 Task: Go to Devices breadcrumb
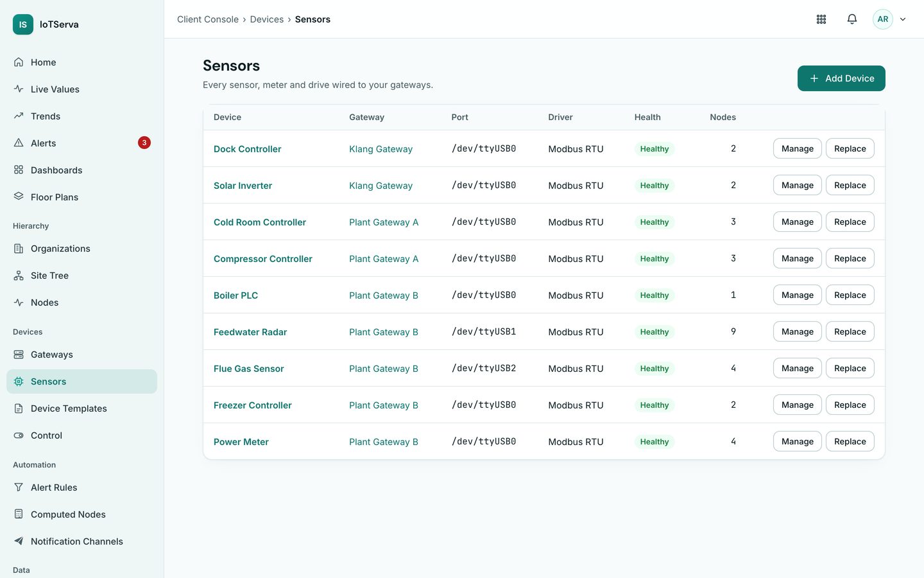coord(267,19)
